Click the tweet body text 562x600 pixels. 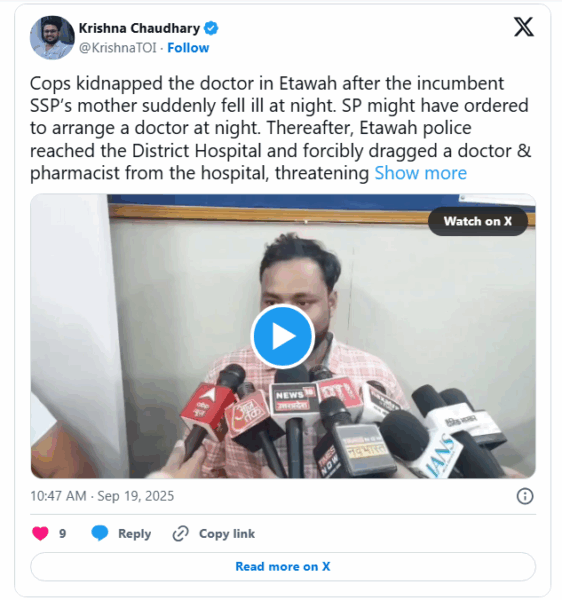[280, 128]
